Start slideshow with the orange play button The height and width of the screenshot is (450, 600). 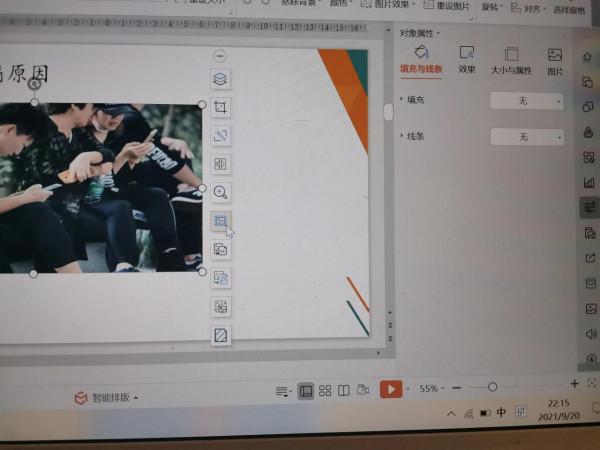coord(391,389)
